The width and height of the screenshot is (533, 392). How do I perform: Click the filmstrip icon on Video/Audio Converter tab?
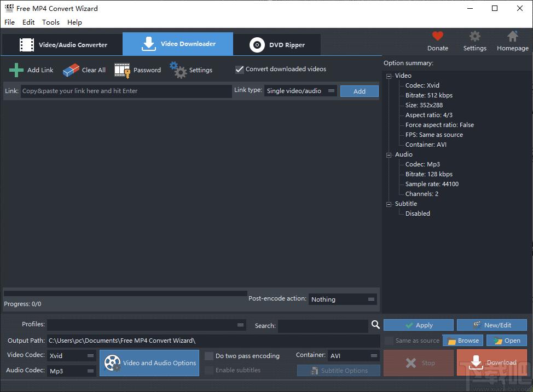click(x=27, y=44)
